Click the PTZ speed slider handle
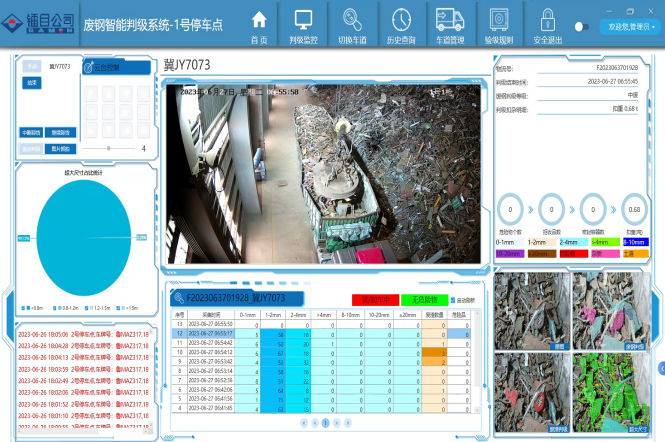This screenshot has width=665, height=442. 108,149
